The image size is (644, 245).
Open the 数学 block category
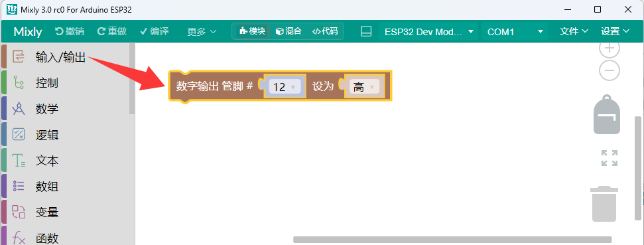pos(66,109)
